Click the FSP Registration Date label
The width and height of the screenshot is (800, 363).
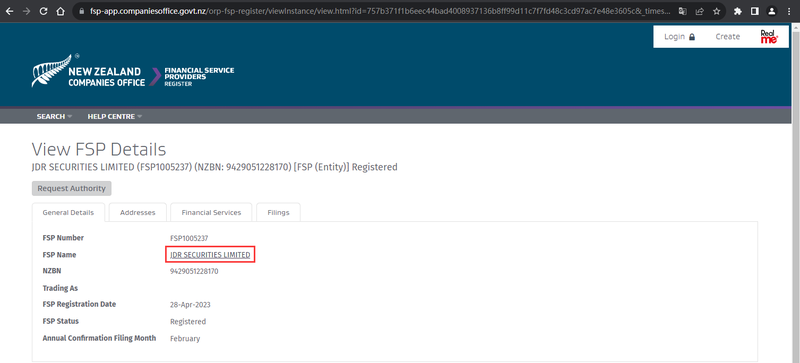coord(79,304)
